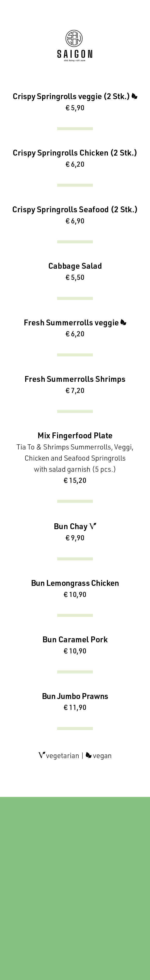Click the SAIGON wordmark under the logo
Viewport: 150px width, 980px height.
coord(75,54)
